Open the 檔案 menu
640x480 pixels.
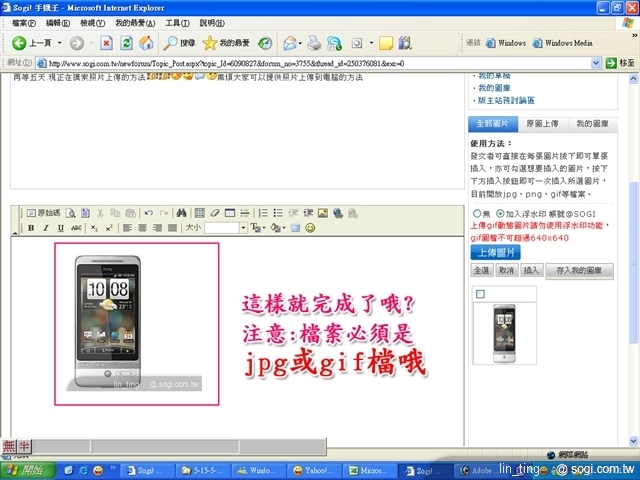point(24,23)
